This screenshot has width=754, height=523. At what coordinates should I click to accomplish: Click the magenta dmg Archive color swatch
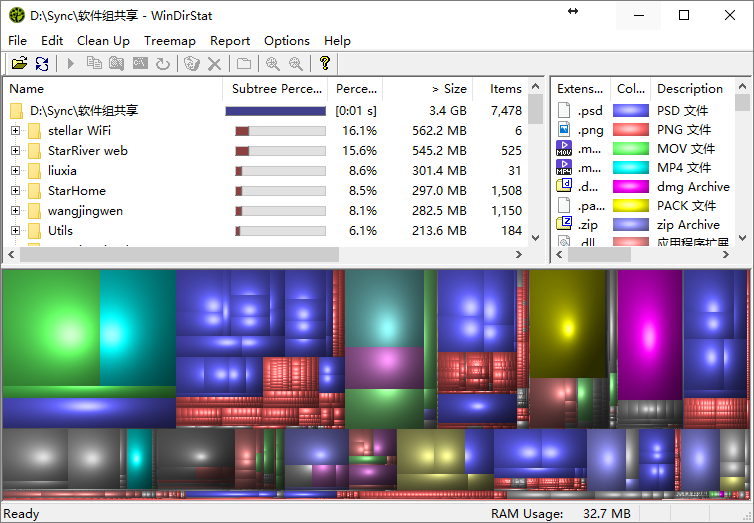[x=631, y=187]
